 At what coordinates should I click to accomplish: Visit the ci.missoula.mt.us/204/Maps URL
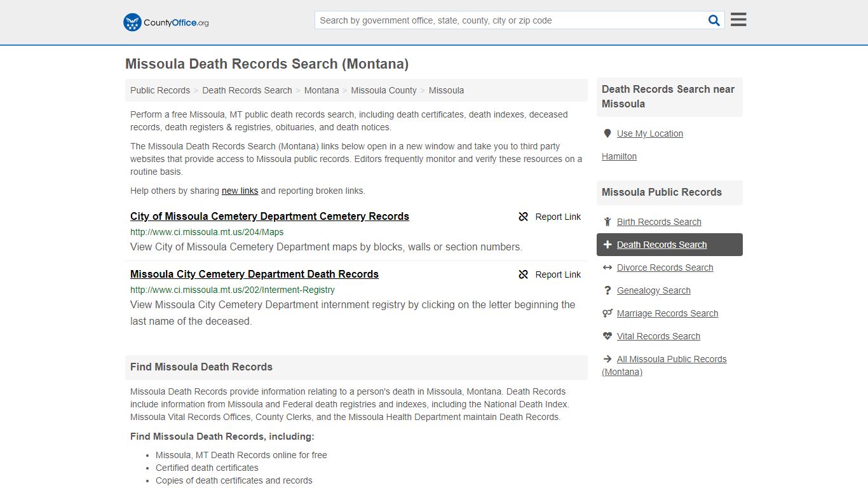click(207, 232)
